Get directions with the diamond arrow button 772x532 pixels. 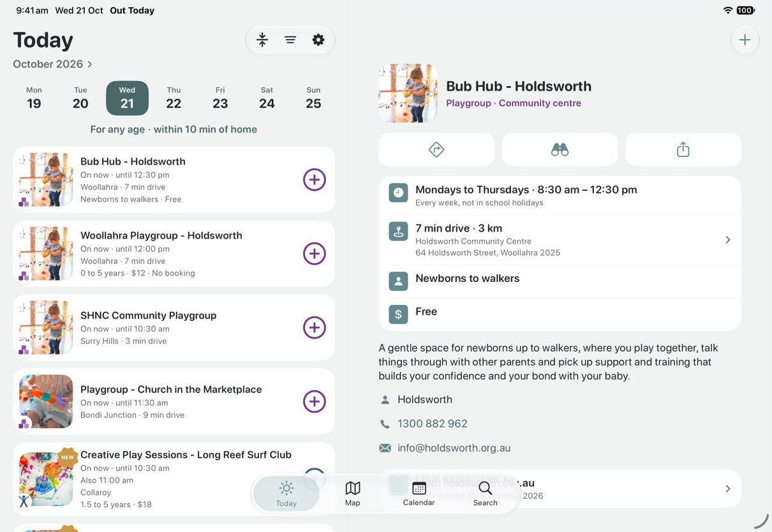point(436,149)
